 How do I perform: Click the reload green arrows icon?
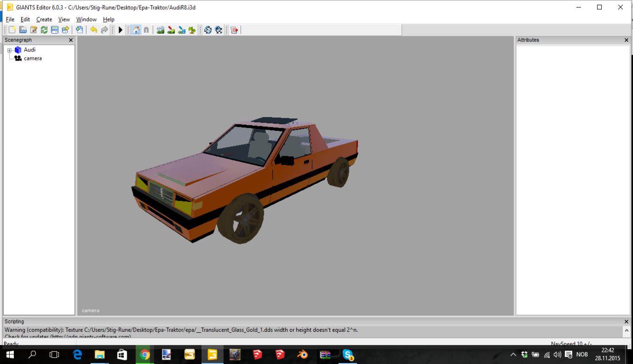pos(44,30)
